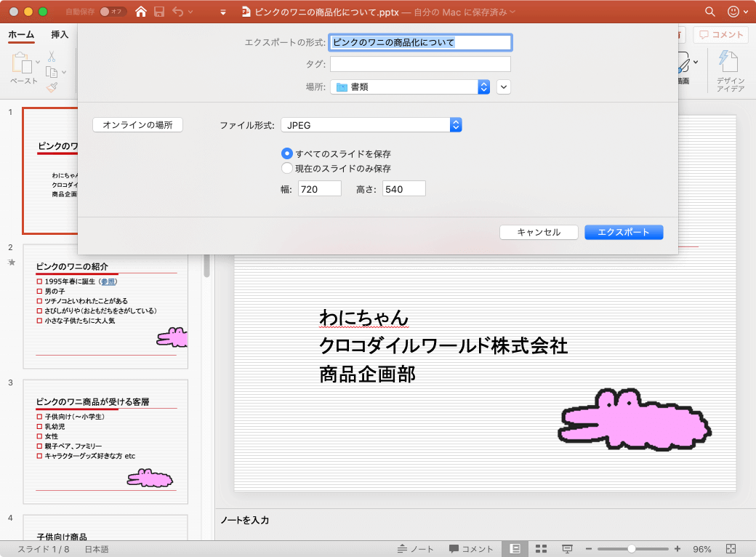This screenshot has height=557, width=756.
Task: Click fit slide to window icon
Action: [x=731, y=549]
